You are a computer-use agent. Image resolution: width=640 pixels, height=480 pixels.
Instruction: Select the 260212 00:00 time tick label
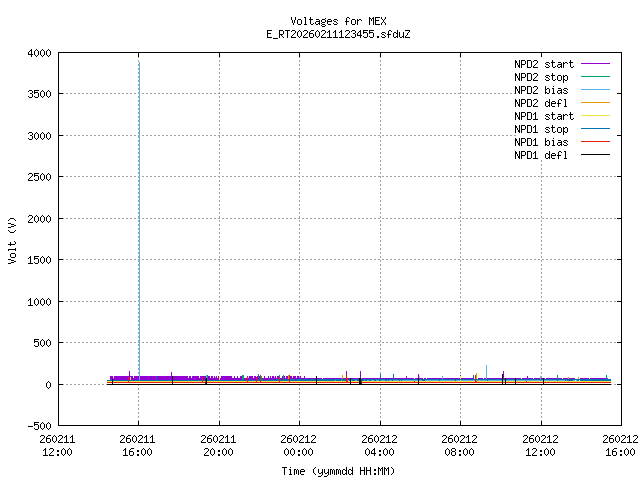pos(299,445)
